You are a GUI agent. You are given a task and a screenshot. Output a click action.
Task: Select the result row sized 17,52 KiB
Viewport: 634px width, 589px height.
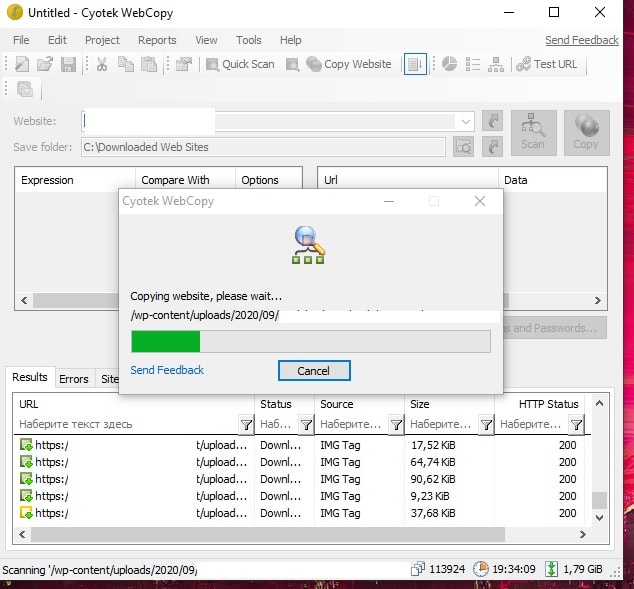coord(301,445)
